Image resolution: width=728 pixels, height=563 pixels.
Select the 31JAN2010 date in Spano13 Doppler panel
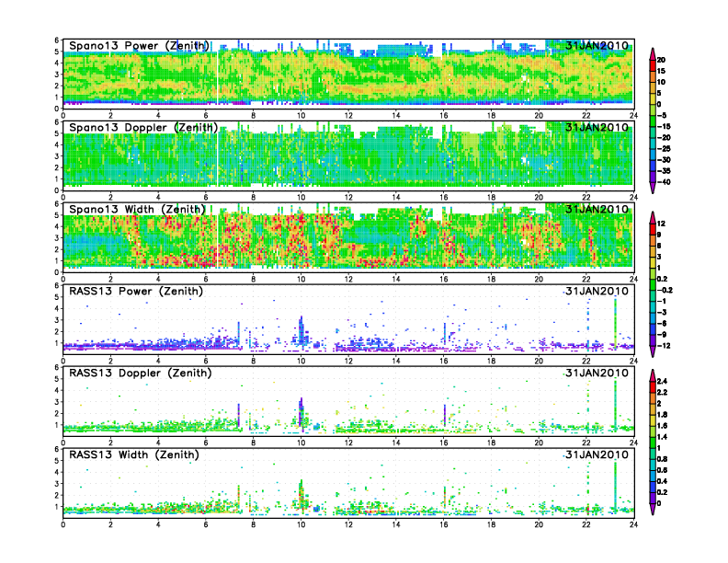pos(597,127)
